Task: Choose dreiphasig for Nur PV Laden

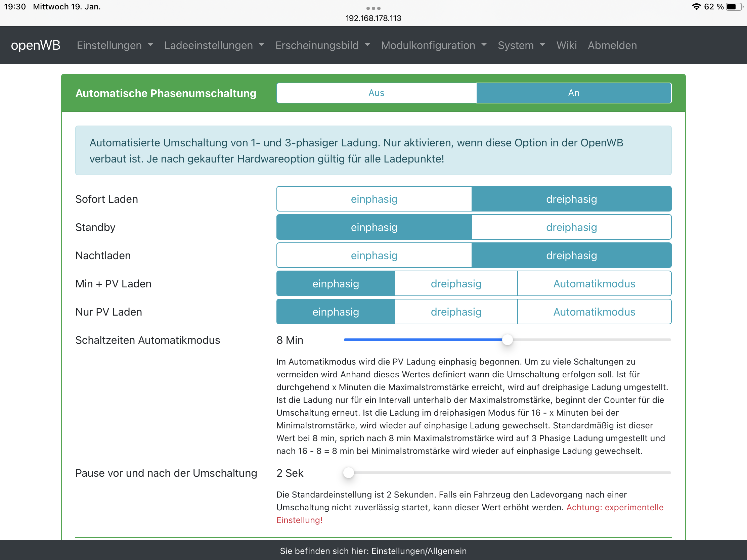Action: [x=456, y=312]
